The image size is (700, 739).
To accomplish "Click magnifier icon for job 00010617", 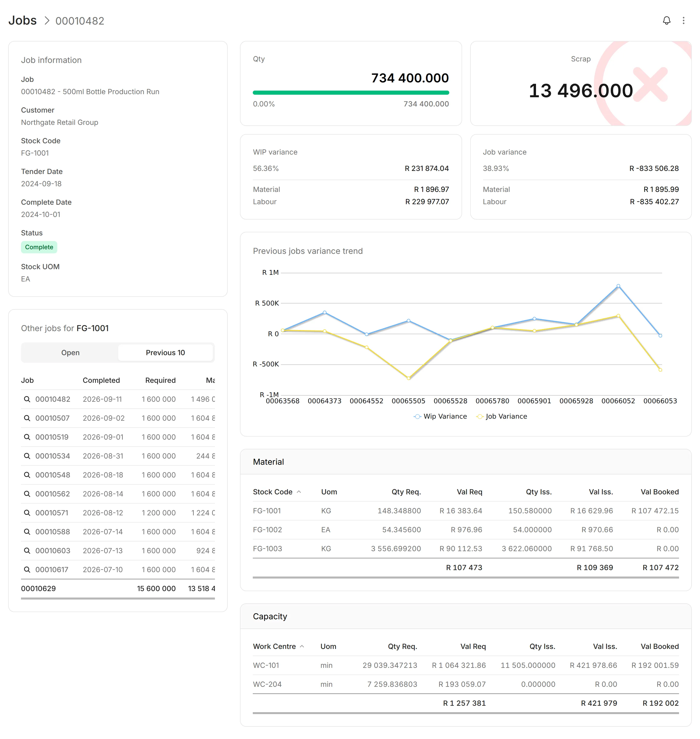I will coord(27,570).
